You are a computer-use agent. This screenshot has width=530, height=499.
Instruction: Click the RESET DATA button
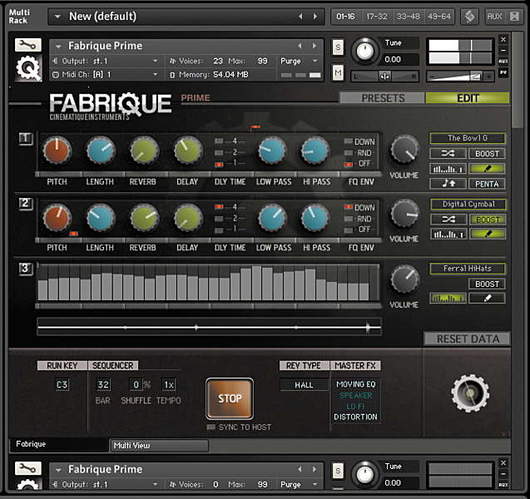[467, 339]
